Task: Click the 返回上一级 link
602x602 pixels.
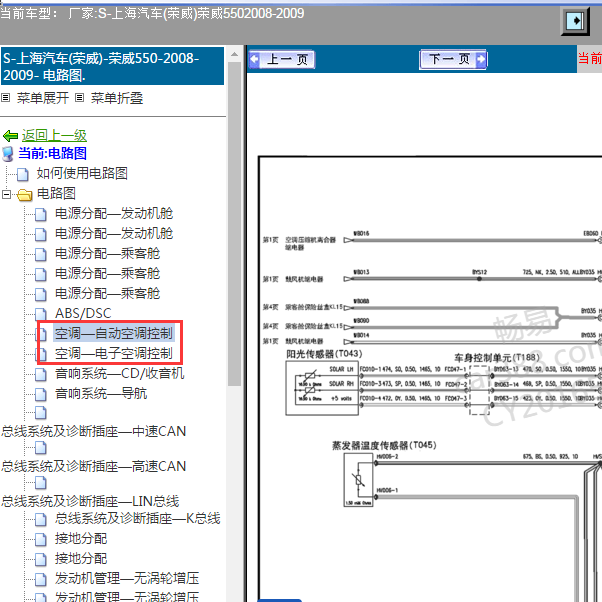Action: (54, 135)
